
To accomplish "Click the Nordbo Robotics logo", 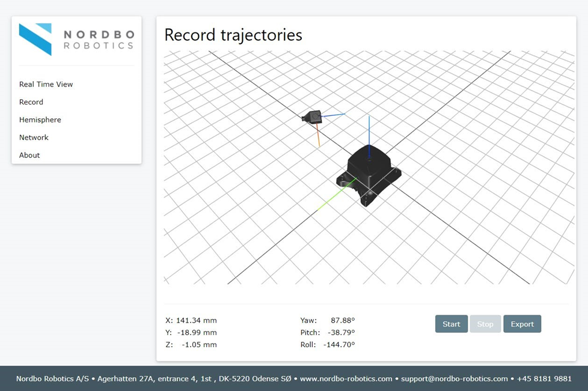I will (76, 39).
